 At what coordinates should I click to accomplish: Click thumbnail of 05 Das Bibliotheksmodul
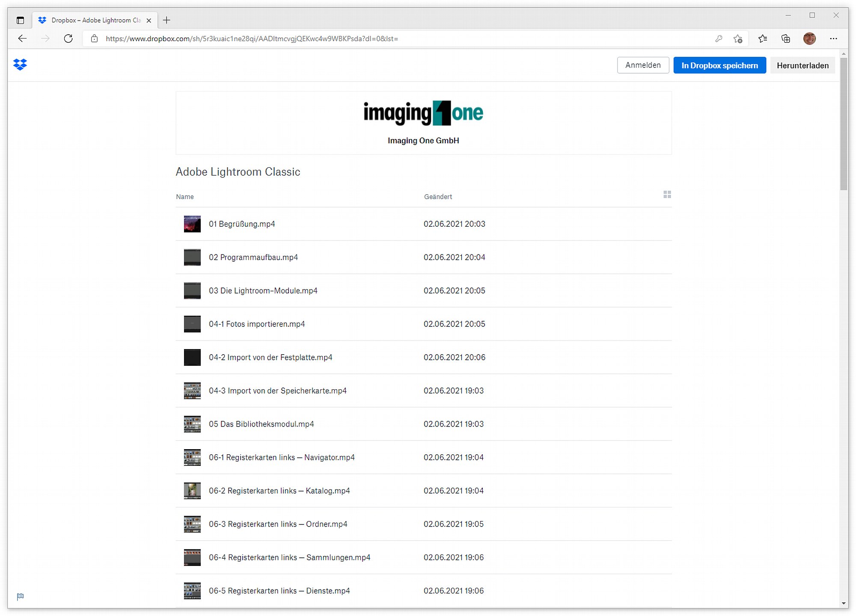(192, 424)
